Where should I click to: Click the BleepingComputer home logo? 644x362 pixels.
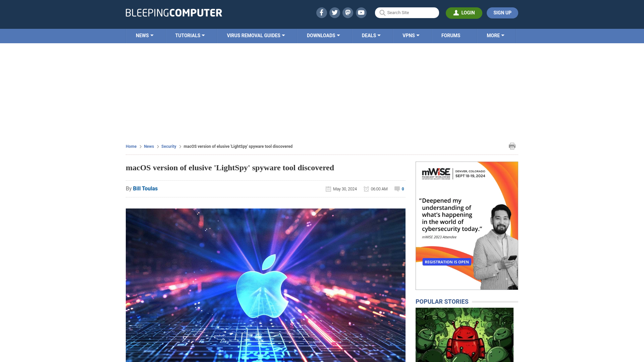click(x=174, y=12)
